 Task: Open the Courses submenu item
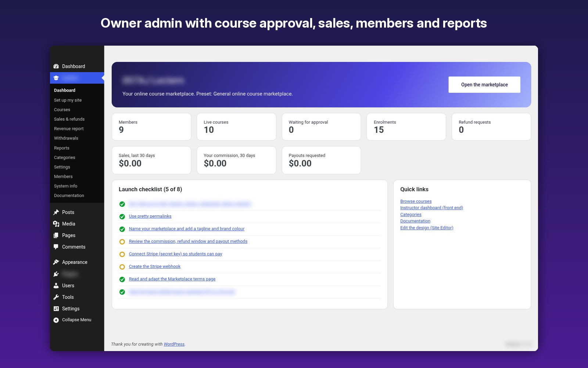click(62, 110)
